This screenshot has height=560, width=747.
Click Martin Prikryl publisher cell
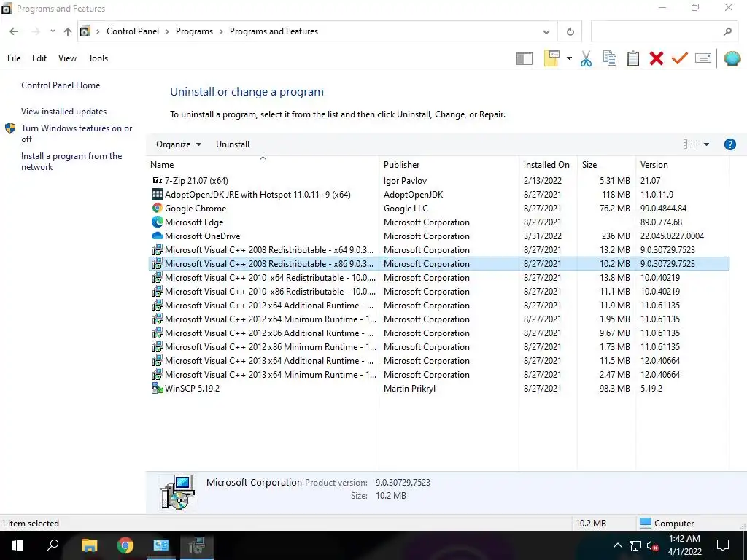[x=409, y=389]
